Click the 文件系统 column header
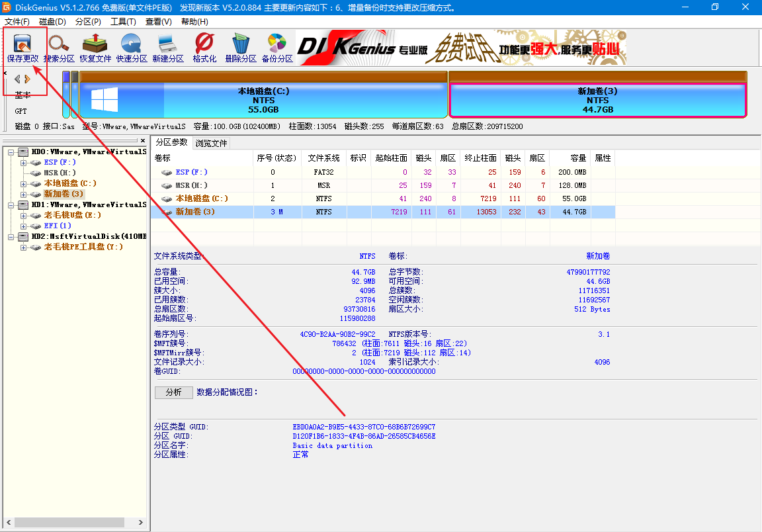This screenshot has width=762, height=532. [x=323, y=158]
